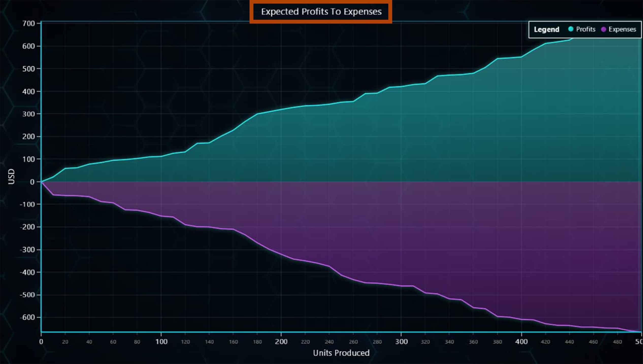Click the 300 tick on Units axis

point(401,342)
